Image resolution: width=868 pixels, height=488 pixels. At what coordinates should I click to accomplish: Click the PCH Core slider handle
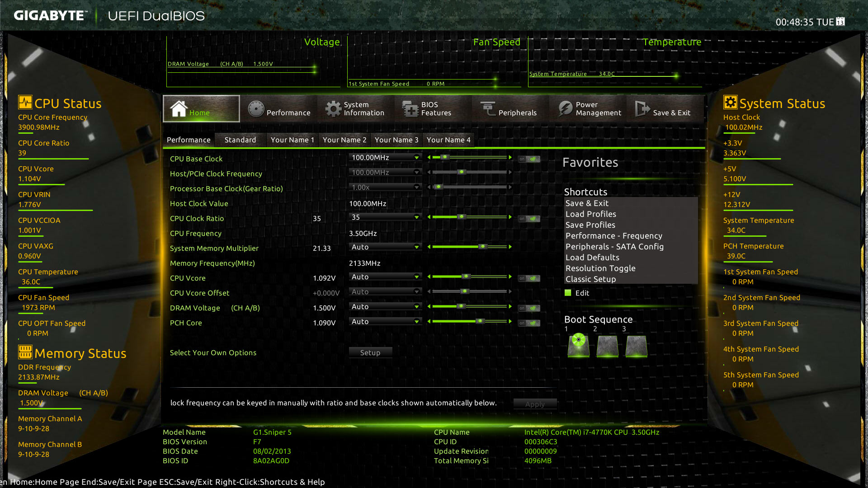[x=481, y=321]
